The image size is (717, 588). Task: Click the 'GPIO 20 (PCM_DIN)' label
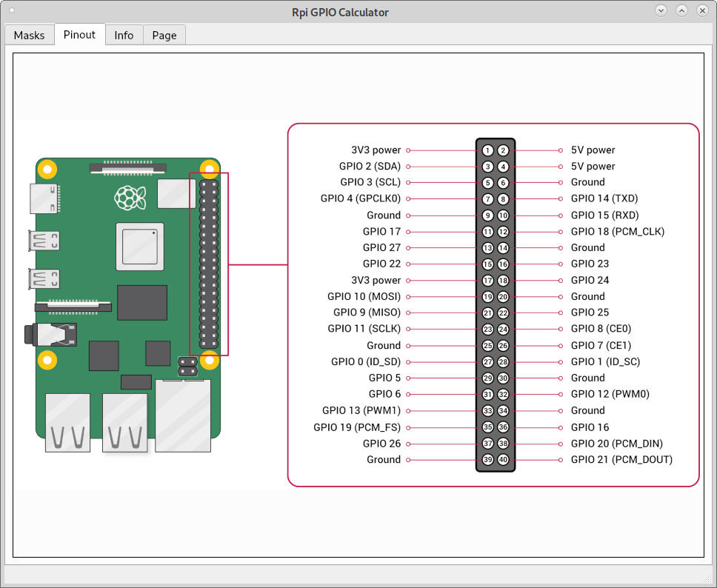click(617, 444)
